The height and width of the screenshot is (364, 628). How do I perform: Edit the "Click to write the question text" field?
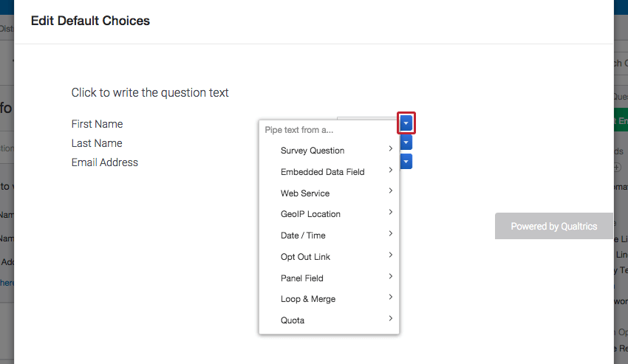[x=150, y=93]
